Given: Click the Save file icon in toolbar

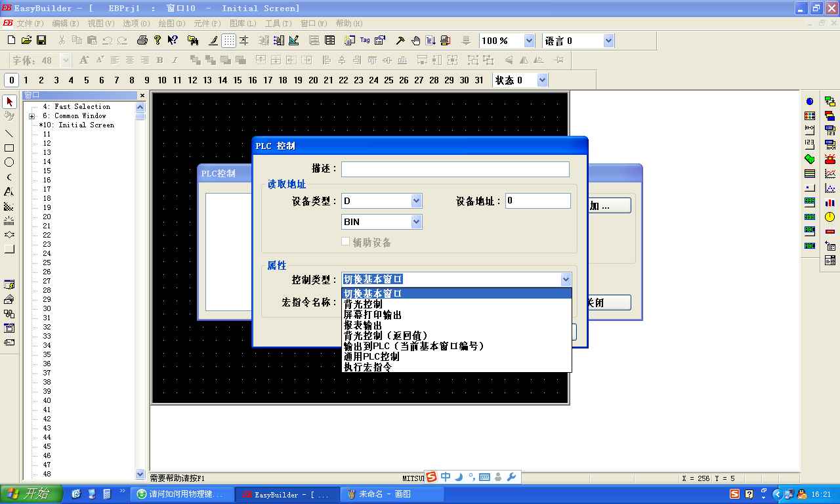Looking at the screenshot, I should [x=41, y=41].
